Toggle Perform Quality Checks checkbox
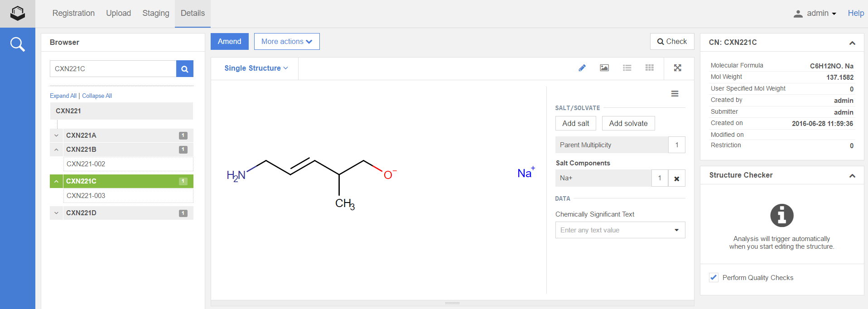Image resolution: width=868 pixels, height=309 pixels. tap(714, 278)
